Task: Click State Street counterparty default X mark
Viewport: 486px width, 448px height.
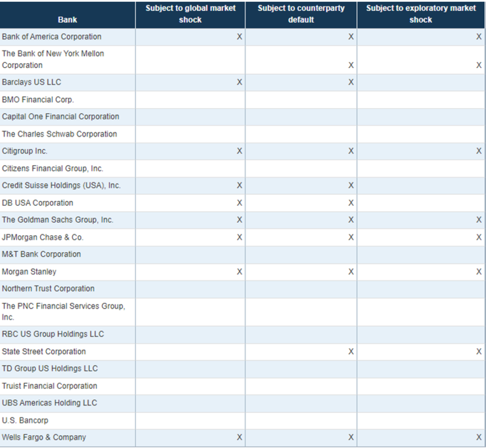Action: pos(351,351)
